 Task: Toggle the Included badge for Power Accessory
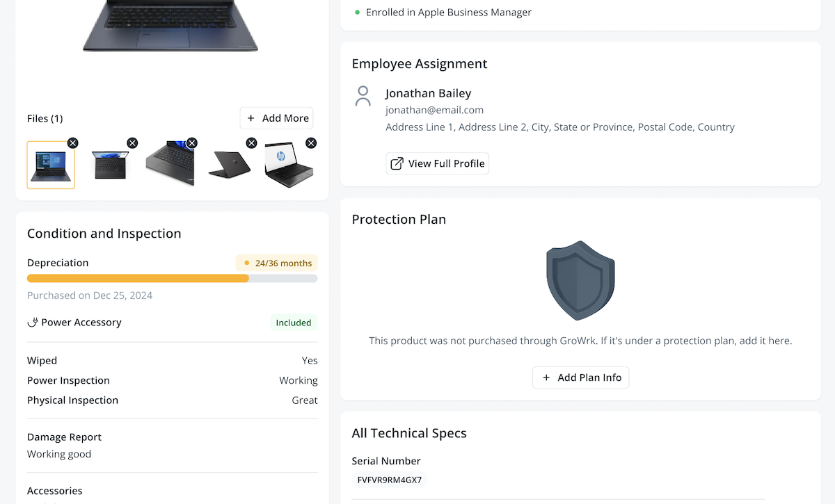293,322
